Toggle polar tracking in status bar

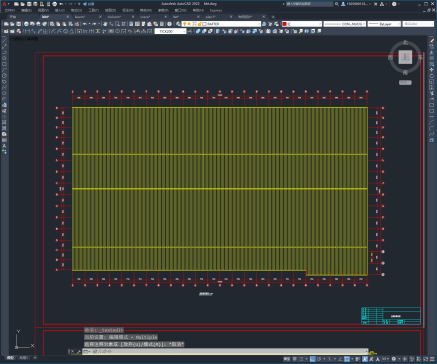pyautogui.click(x=319, y=359)
